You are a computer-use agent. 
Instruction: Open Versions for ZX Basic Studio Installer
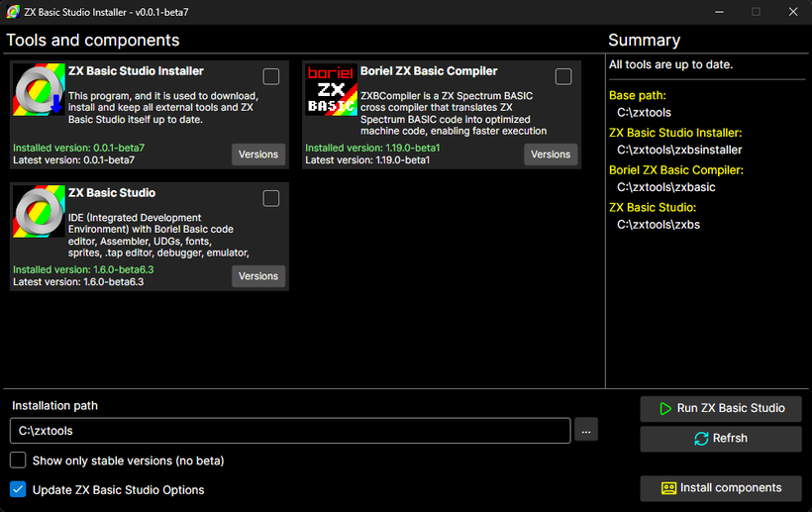(258, 154)
